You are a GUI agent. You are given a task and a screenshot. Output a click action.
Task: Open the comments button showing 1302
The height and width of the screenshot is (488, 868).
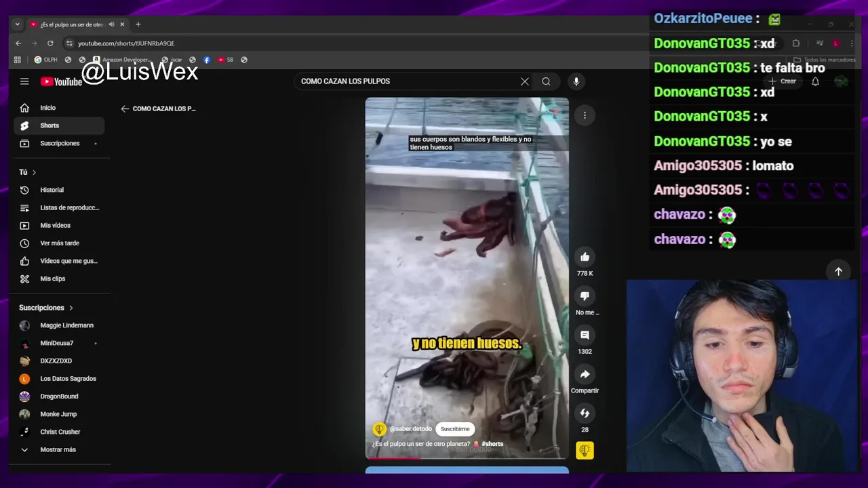pyautogui.click(x=585, y=335)
